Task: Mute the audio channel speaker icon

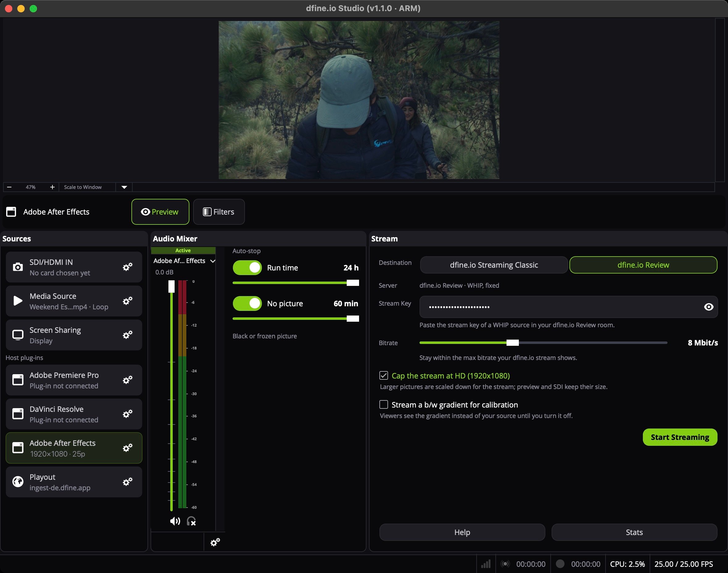Action: click(x=175, y=521)
